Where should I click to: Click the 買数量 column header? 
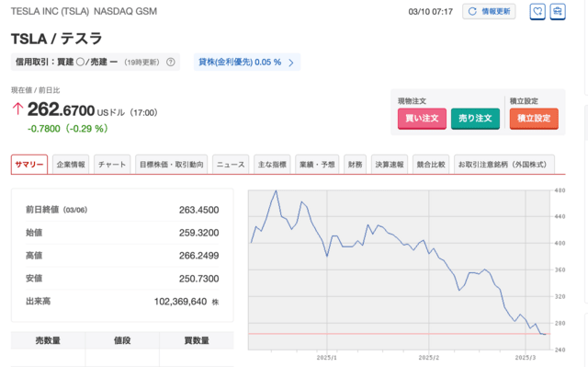pyautogui.click(x=197, y=340)
